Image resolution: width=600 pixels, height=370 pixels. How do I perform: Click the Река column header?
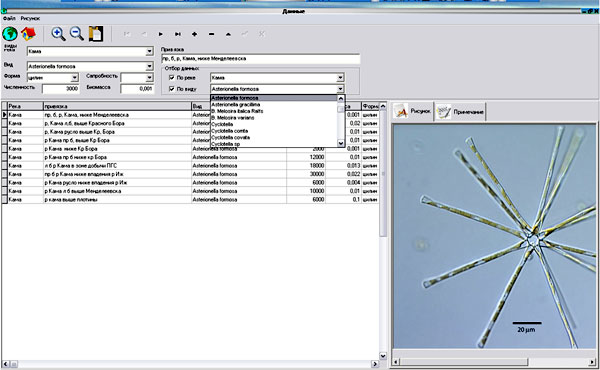[25, 106]
